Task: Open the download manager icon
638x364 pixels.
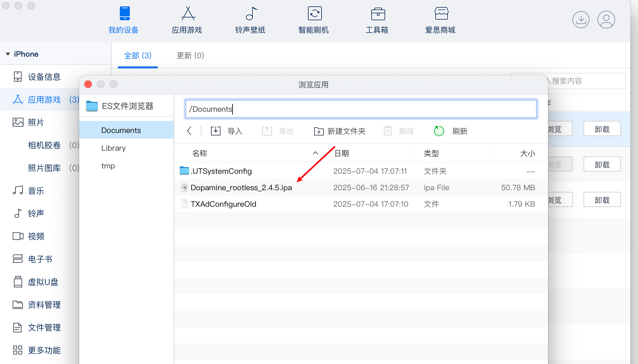Action: 581,20
